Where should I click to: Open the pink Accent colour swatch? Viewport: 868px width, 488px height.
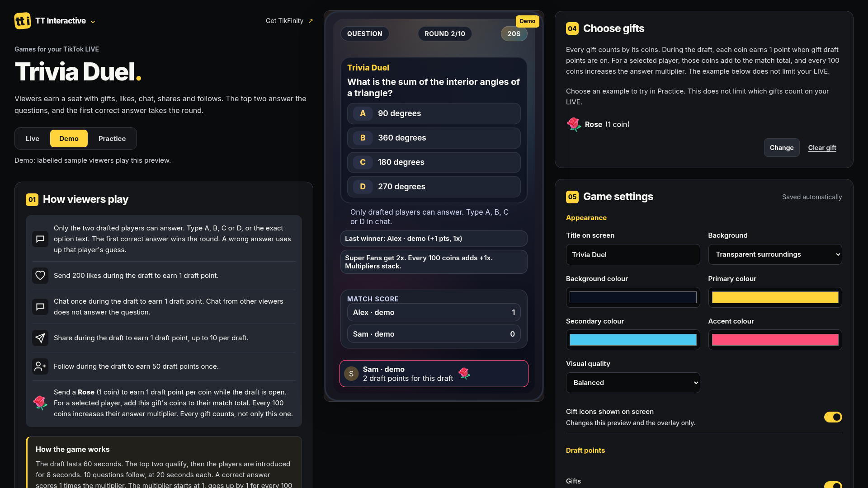(775, 340)
